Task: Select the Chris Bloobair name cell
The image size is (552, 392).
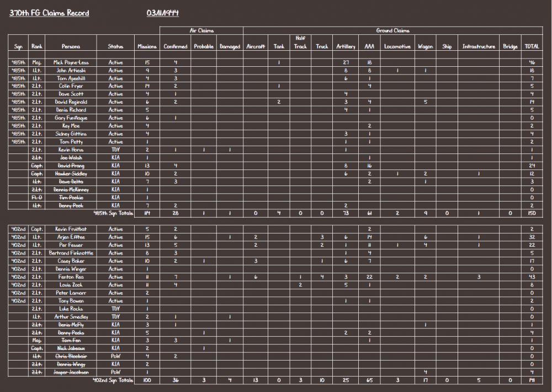Action: [x=71, y=356]
